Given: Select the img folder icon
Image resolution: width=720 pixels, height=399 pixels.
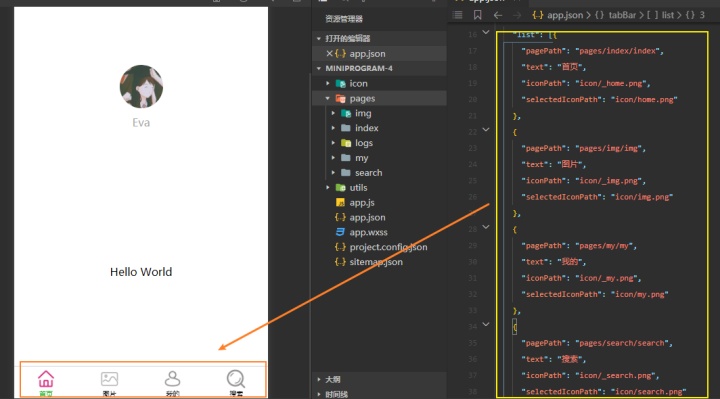Looking at the screenshot, I should click(x=346, y=113).
